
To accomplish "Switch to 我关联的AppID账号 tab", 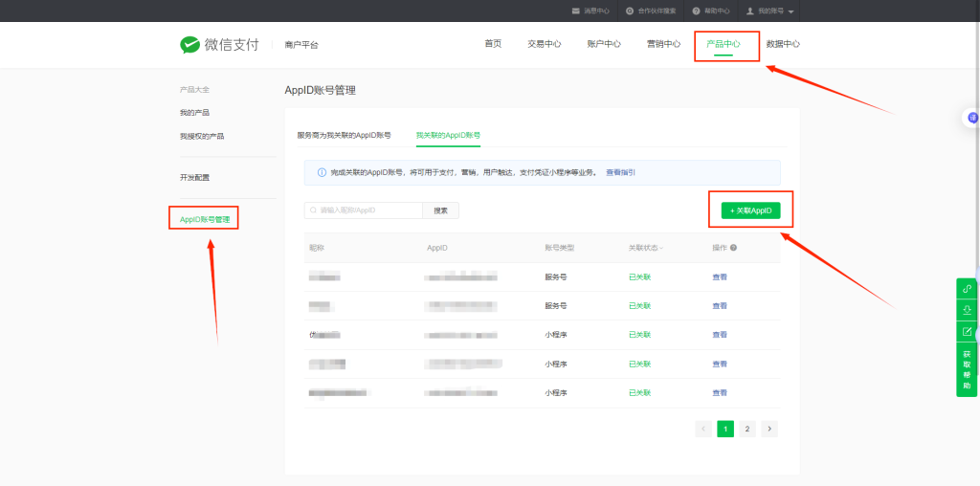I will (x=448, y=135).
